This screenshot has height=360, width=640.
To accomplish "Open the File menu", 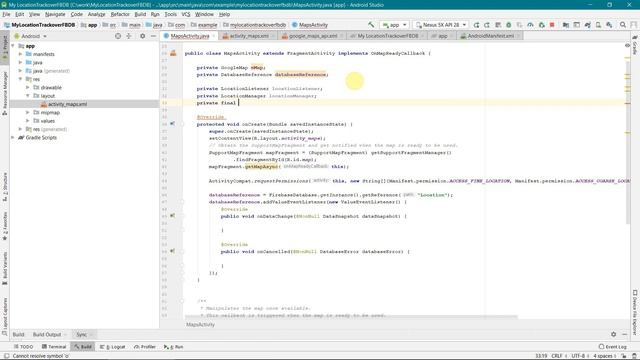I will click(7, 14).
